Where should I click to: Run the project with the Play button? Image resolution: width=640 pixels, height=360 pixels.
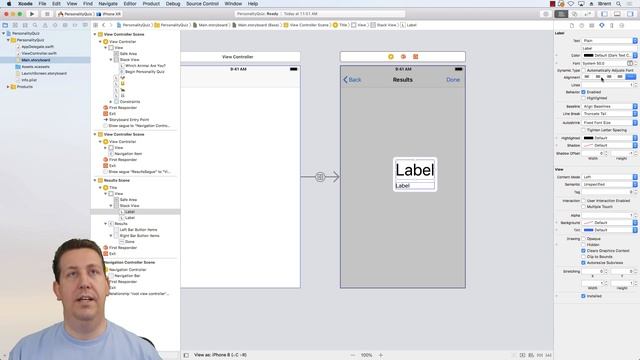point(32,14)
